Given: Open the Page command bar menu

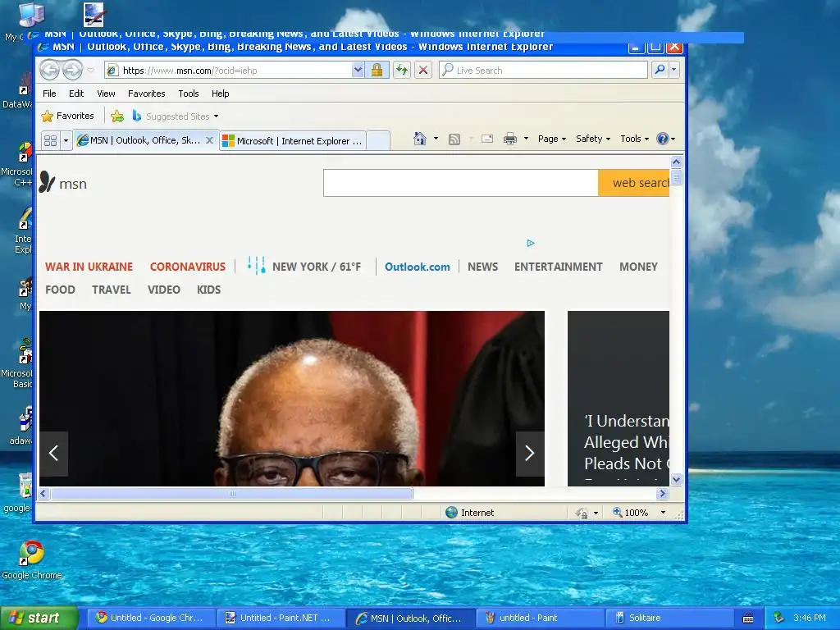Looking at the screenshot, I should pyautogui.click(x=552, y=139).
